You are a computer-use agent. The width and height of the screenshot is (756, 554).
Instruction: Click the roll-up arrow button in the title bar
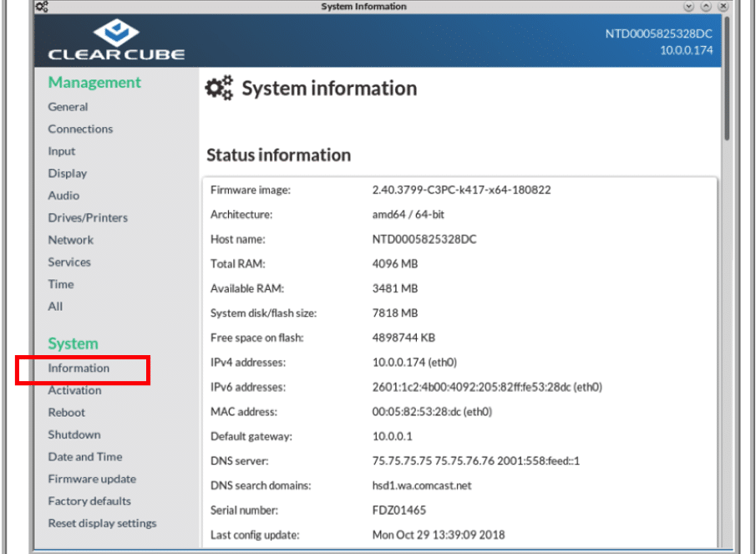706,7
